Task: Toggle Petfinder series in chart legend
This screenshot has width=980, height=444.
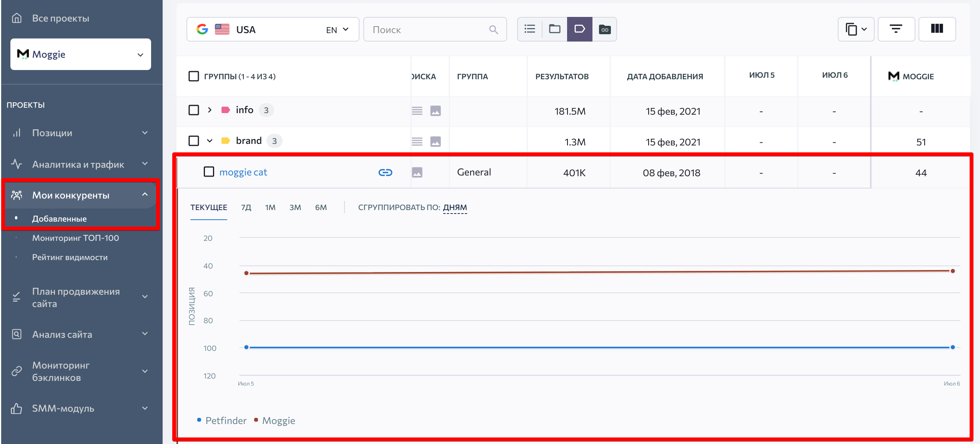Action: click(222, 421)
